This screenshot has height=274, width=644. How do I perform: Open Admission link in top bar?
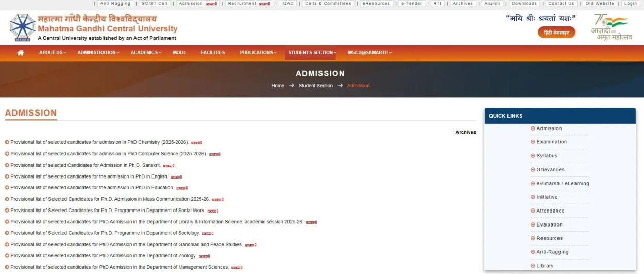pyautogui.click(x=191, y=4)
